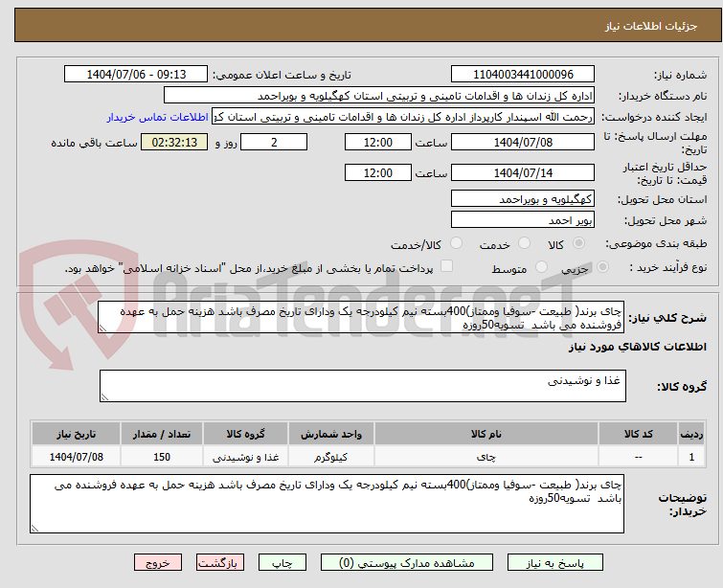This screenshot has width=723, height=588.
Task: Click the response deadline date 1404/07/08 field
Action: pyautogui.click(x=523, y=142)
